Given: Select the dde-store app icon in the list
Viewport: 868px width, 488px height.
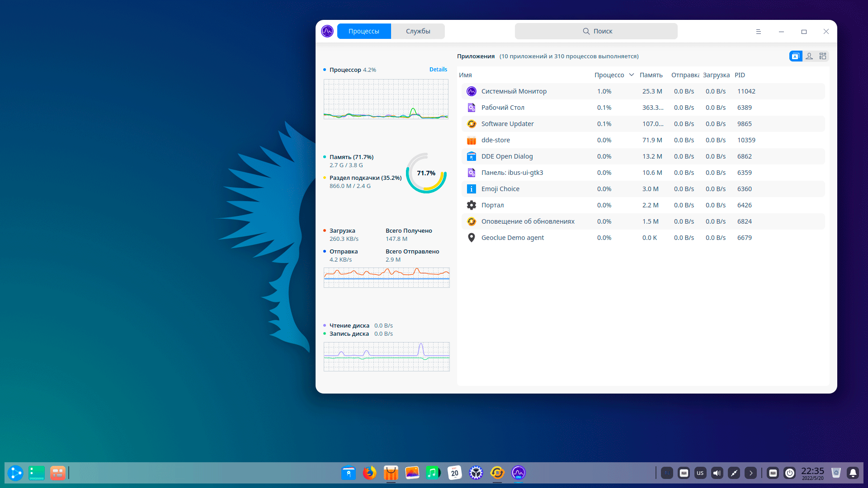Looking at the screenshot, I should (472, 140).
